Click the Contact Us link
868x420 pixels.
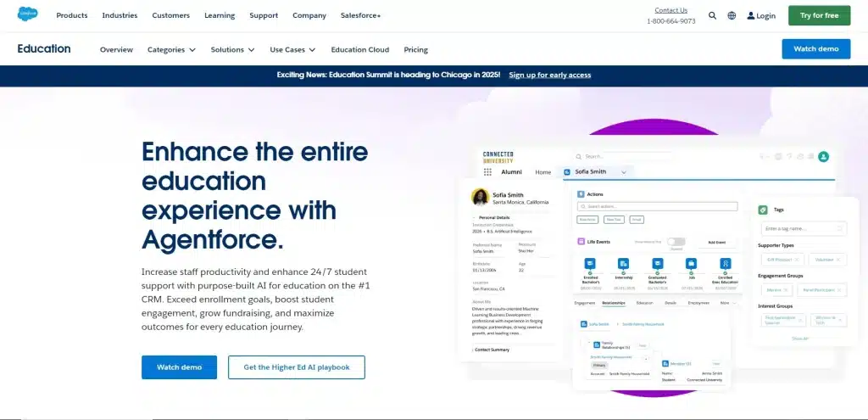click(x=671, y=10)
